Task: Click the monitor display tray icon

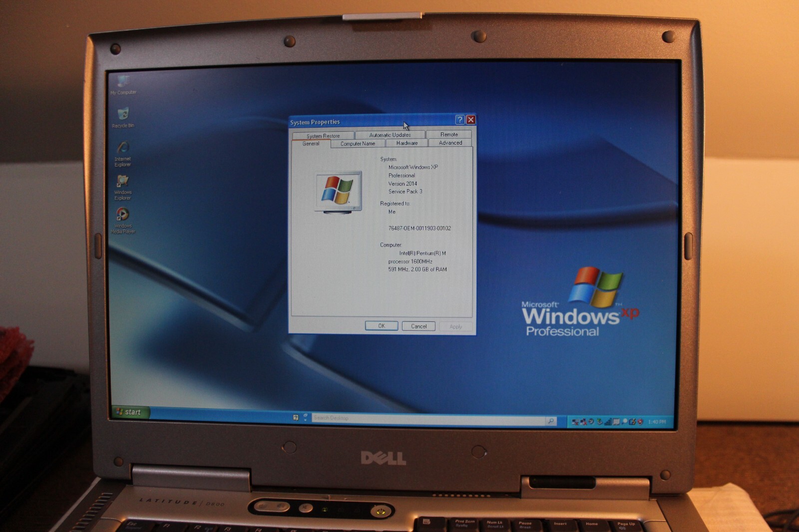Action: click(x=616, y=422)
